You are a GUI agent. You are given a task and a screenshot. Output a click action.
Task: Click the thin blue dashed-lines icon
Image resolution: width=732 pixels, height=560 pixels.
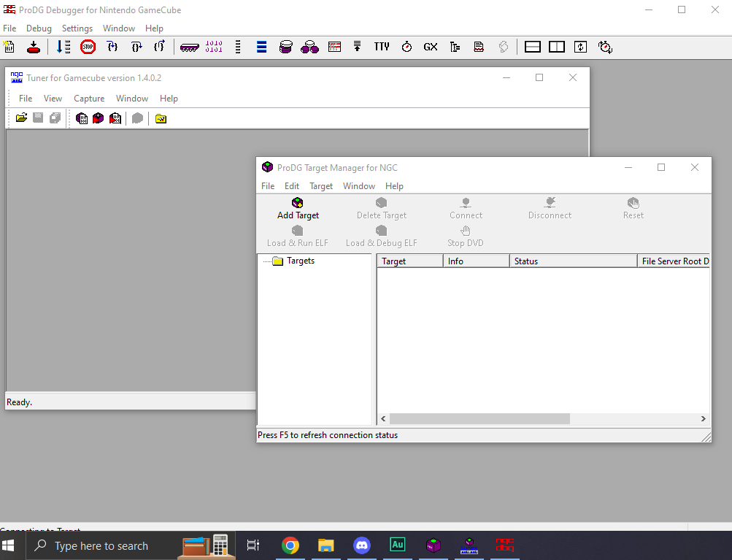point(238,47)
